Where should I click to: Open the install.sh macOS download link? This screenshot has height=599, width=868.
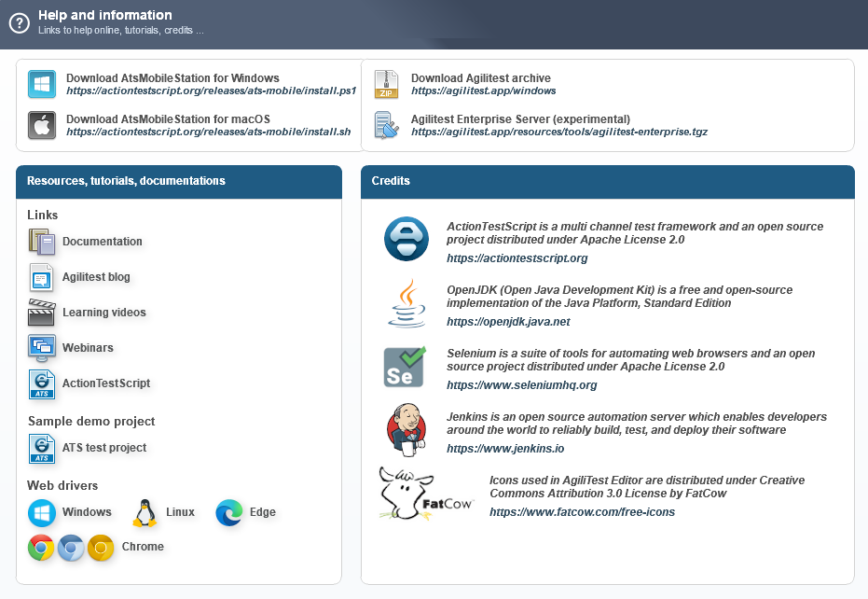coord(209,132)
